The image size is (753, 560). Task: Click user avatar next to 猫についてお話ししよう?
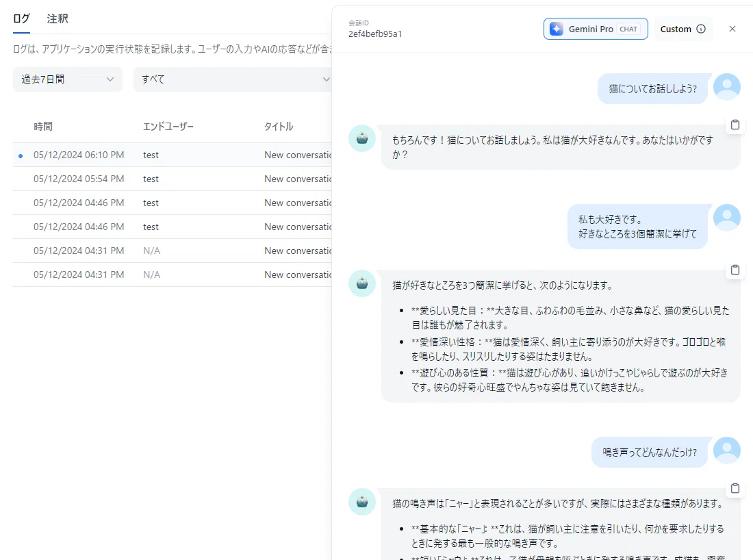(x=726, y=87)
